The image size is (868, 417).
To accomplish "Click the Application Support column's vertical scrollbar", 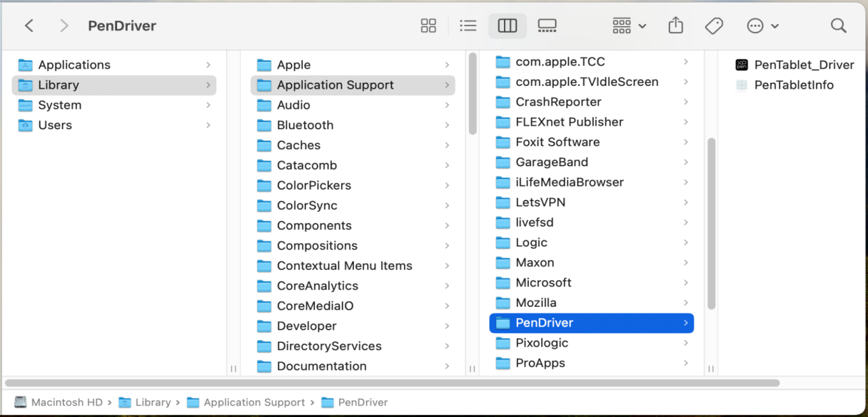I will pos(711,223).
